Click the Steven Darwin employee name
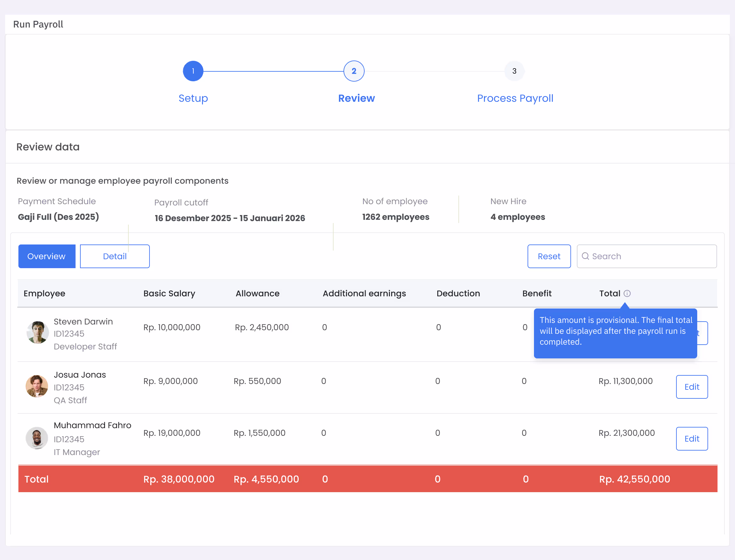Viewport: 735px width, 560px height. pyautogui.click(x=83, y=322)
